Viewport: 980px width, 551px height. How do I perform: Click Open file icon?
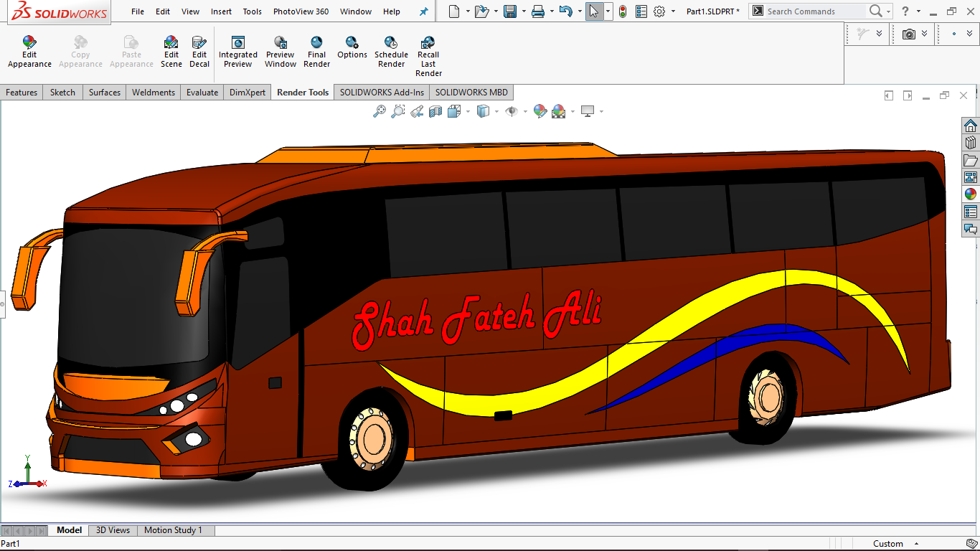[x=481, y=11]
